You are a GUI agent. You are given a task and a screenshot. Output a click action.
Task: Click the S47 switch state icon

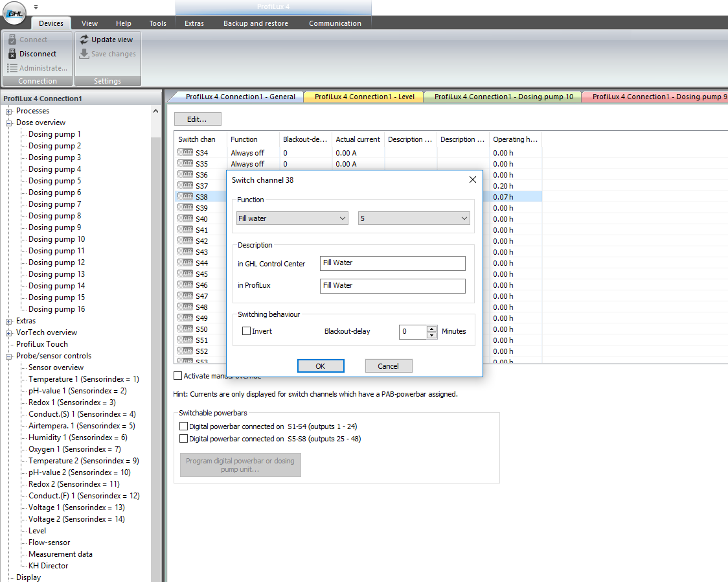(185, 296)
